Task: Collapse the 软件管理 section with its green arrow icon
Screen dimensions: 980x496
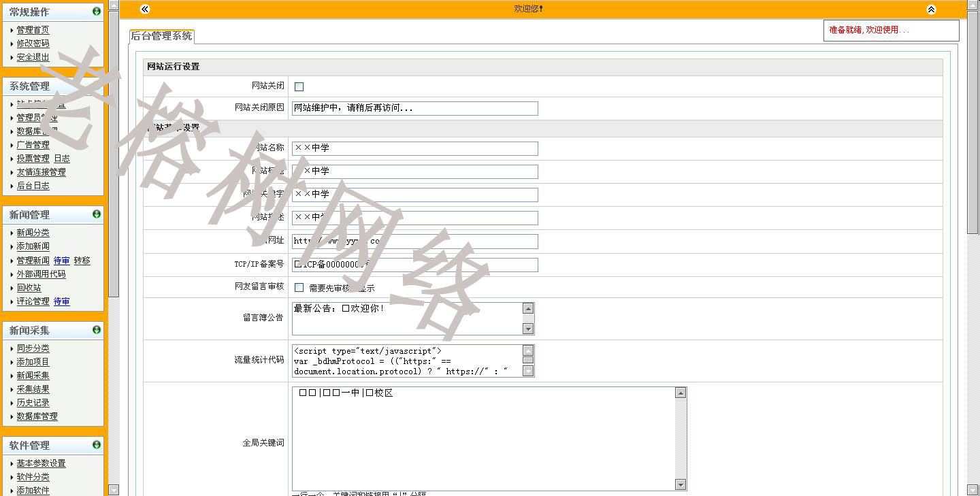Action: pos(97,444)
